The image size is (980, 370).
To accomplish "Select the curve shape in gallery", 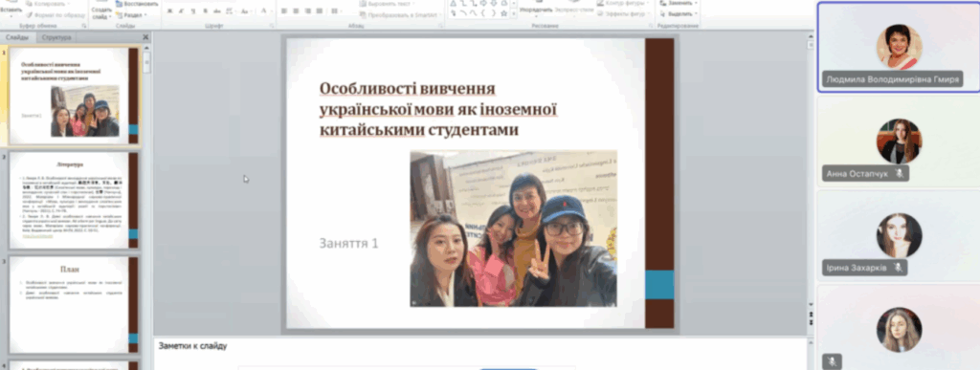I will tap(474, 13).
